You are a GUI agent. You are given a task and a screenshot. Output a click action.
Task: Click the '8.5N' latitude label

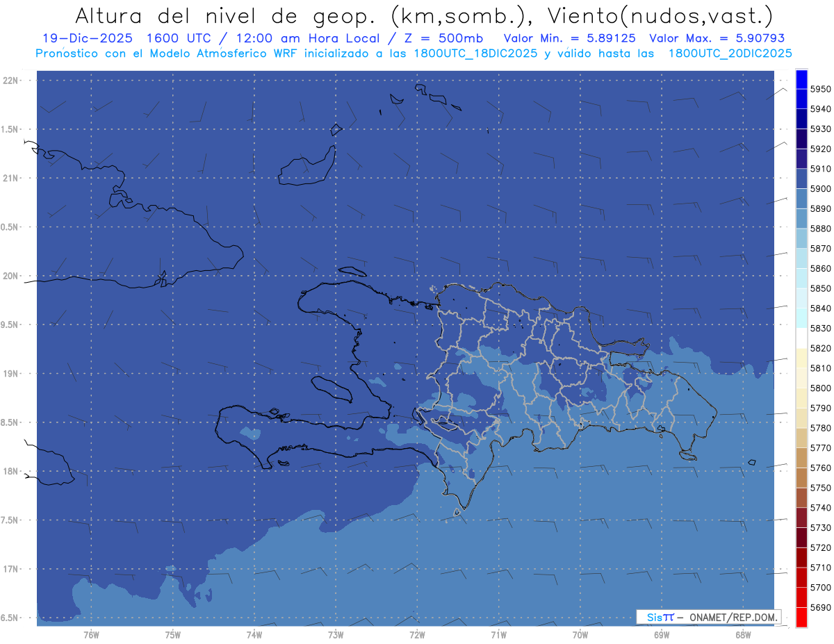10,422
